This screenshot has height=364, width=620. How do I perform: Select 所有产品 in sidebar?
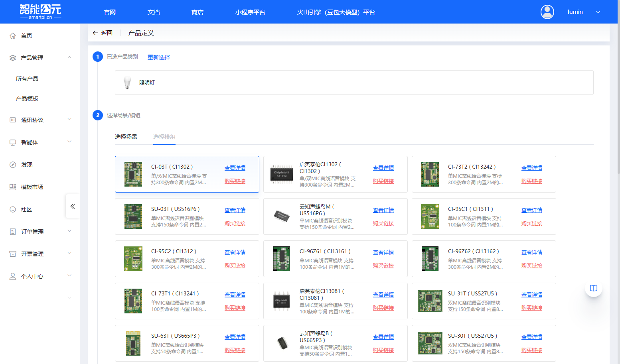[27, 79]
